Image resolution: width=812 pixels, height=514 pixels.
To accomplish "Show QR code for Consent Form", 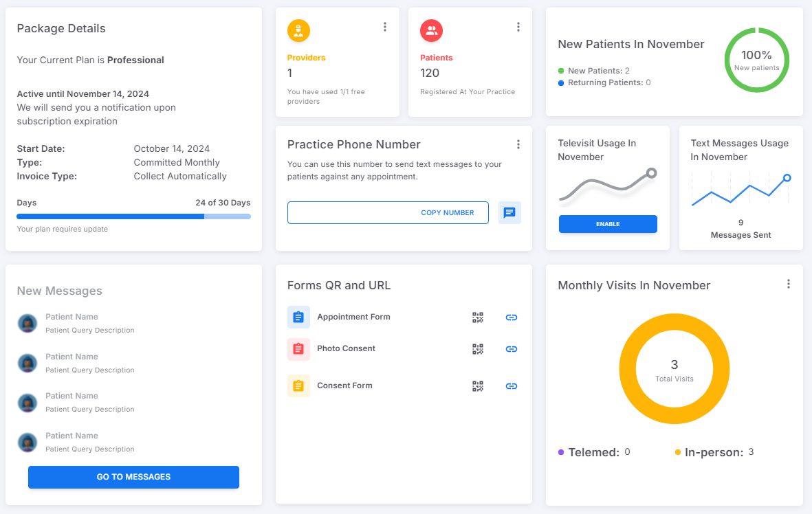I will tap(477, 385).
